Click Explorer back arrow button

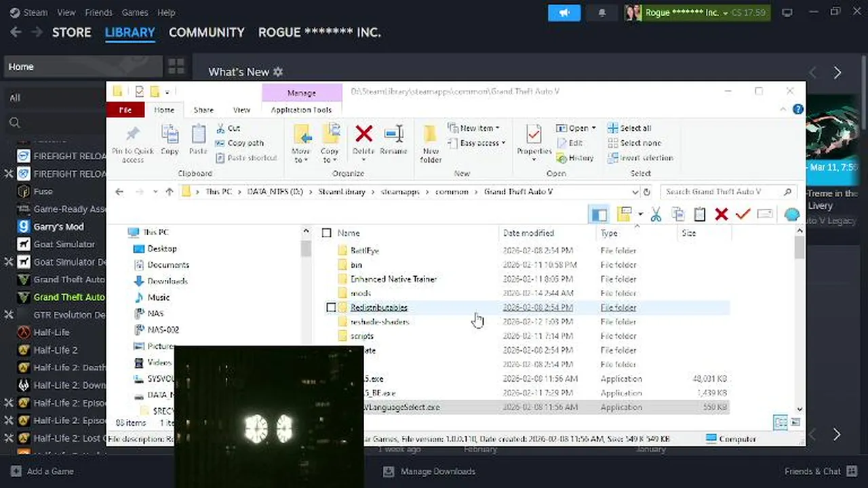(x=119, y=192)
